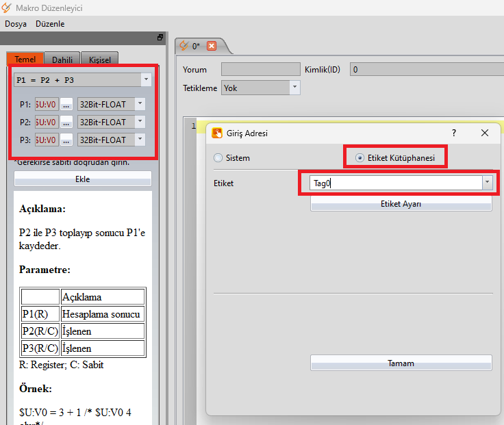
Task: Open address browser for P1
Action: [66, 104]
